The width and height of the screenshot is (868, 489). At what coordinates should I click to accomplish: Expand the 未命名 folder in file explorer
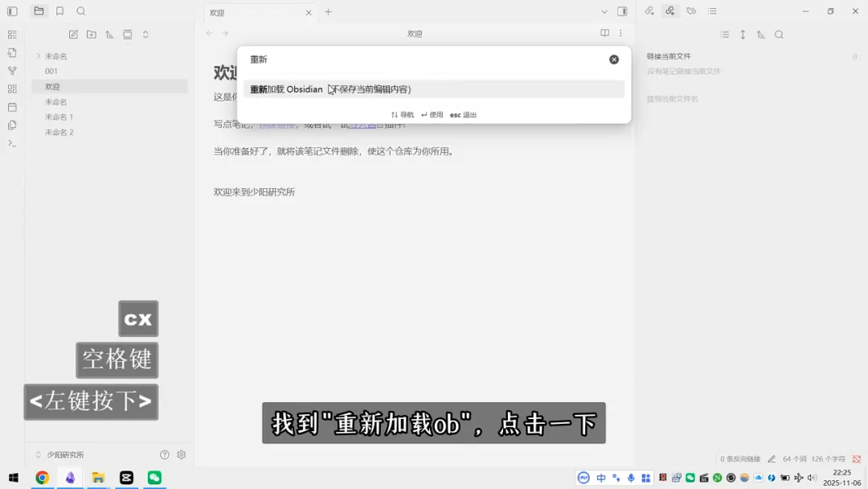click(39, 56)
